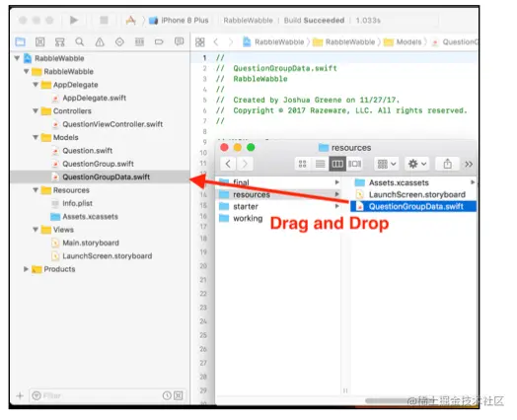The image size is (517, 420).
Task: Click the add plus button in navigator
Action: pos(20,395)
